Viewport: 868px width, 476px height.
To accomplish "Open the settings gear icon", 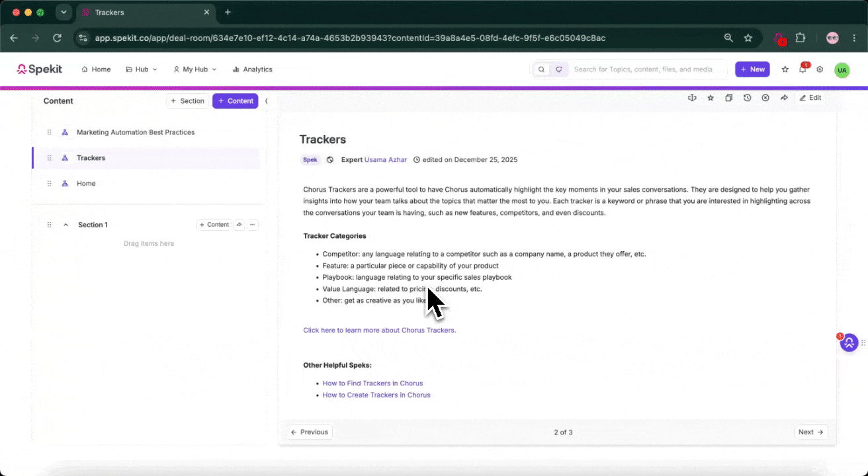I will [820, 69].
